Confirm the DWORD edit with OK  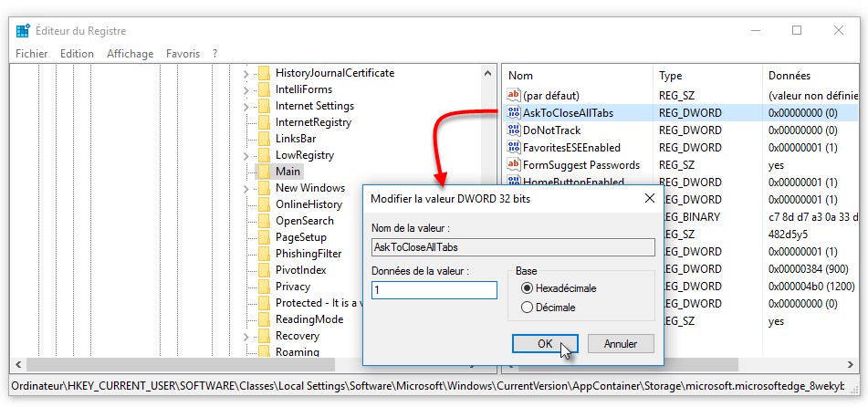tap(545, 344)
